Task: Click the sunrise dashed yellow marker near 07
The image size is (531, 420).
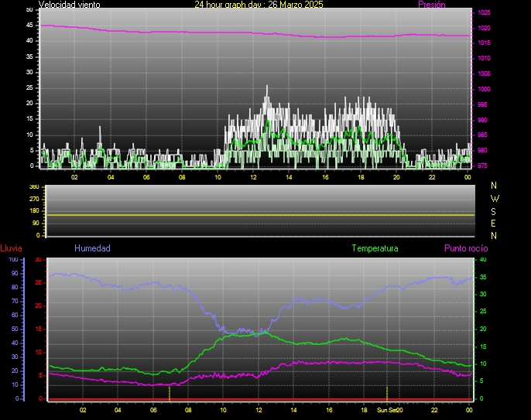Action: pyautogui.click(x=170, y=394)
